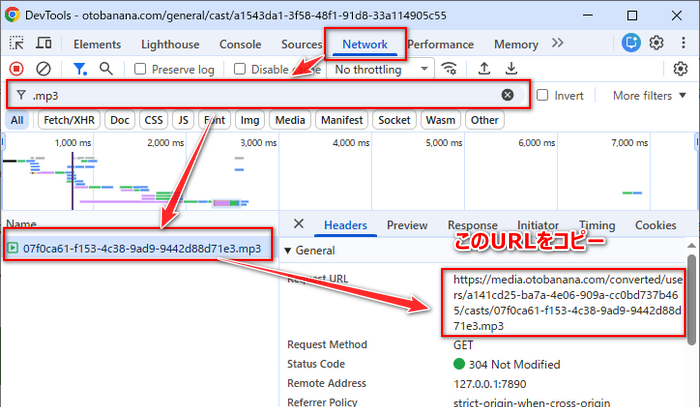Enable the Preserve log checkbox

(x=140, y=69)
